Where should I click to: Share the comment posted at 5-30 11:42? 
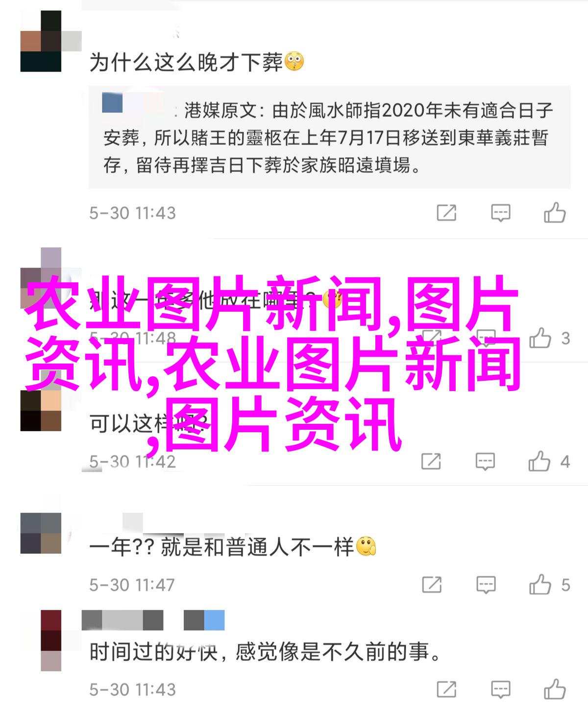click(x=431, y=462)
